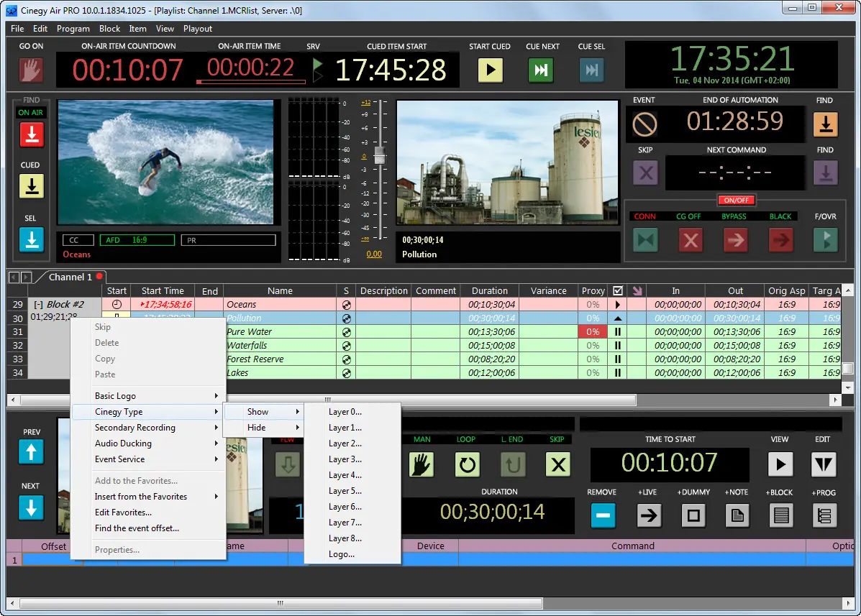The height and width of the screenshot is (616, 861).
Task: Click the ON AIR download icon on the left
Action: point(31,134)
